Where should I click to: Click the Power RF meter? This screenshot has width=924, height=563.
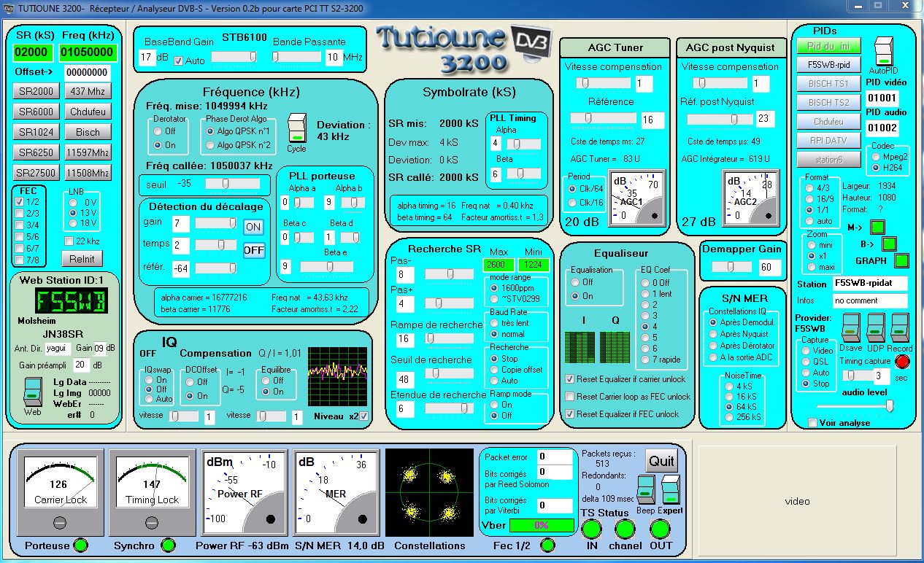click(245, 492)
